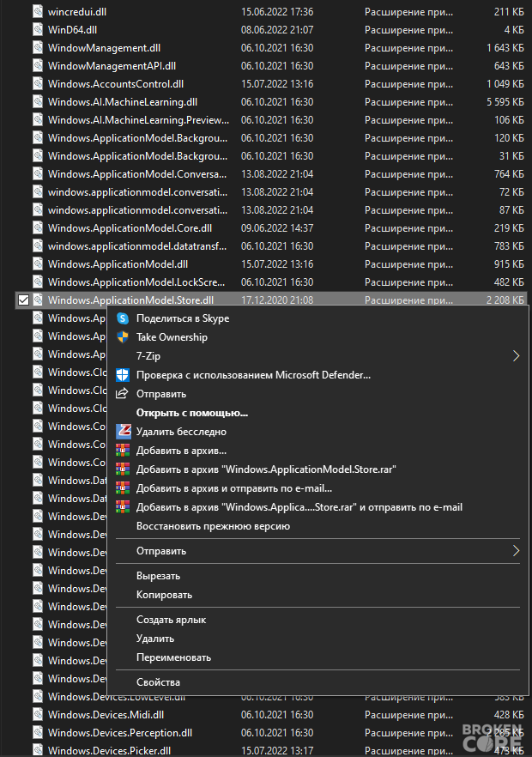
Task: Click size value 5 595 КБ
Action: pyautogui.click(x=505, y=102)
